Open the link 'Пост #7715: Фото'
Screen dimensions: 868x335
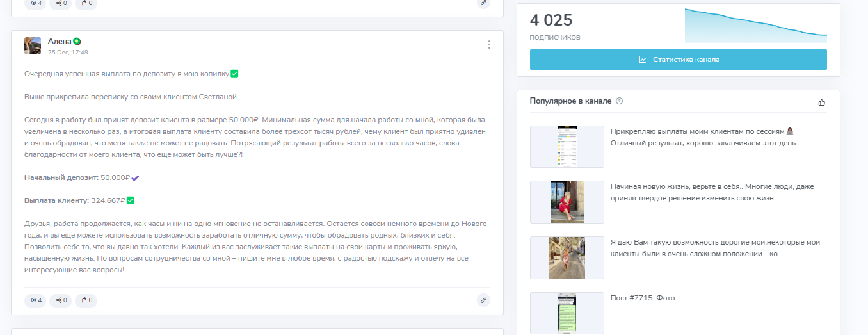point(643,298)
